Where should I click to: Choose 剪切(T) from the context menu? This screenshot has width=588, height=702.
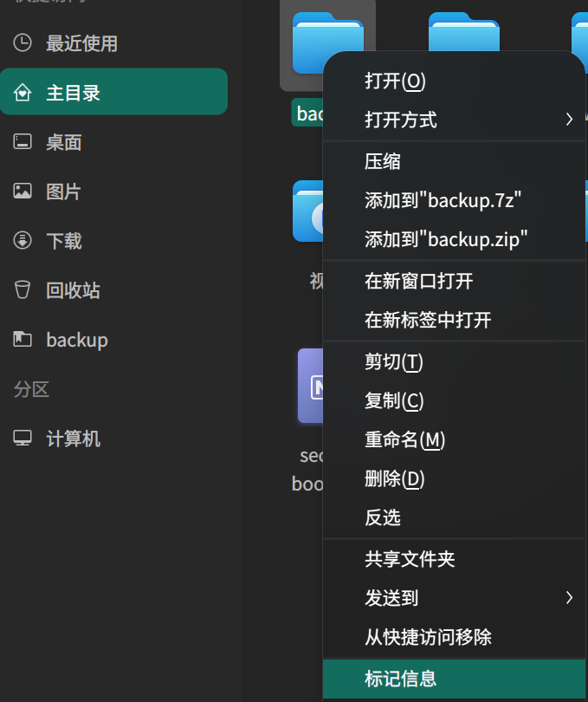click(x=454, y=361)
